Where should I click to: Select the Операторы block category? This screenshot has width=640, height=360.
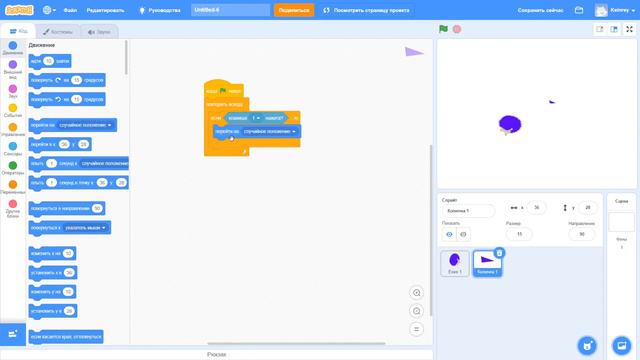click(x=13, y=168)
